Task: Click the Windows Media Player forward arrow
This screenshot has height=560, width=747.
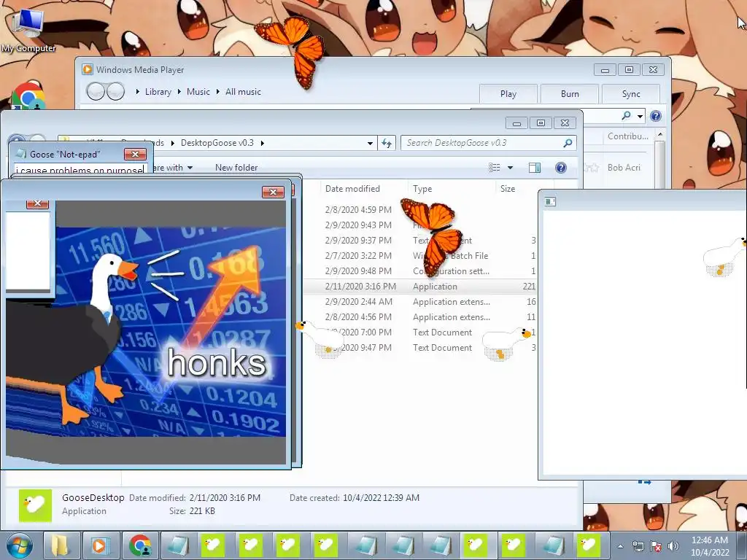Action: (116, 91)
